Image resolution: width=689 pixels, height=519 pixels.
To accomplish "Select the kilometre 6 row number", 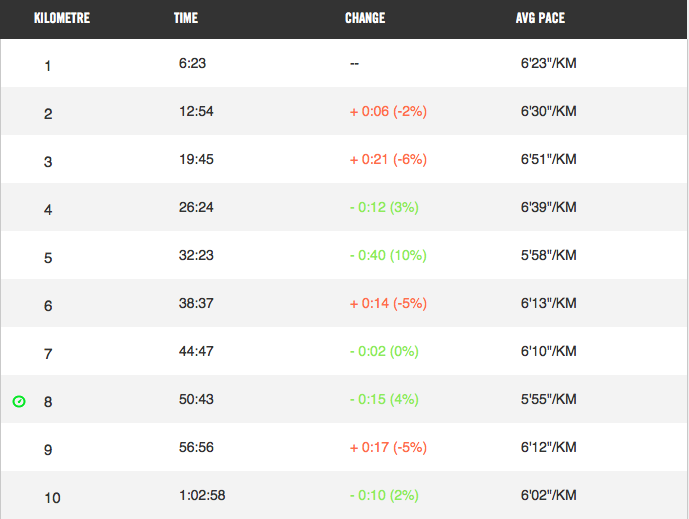I will [48, 306].
